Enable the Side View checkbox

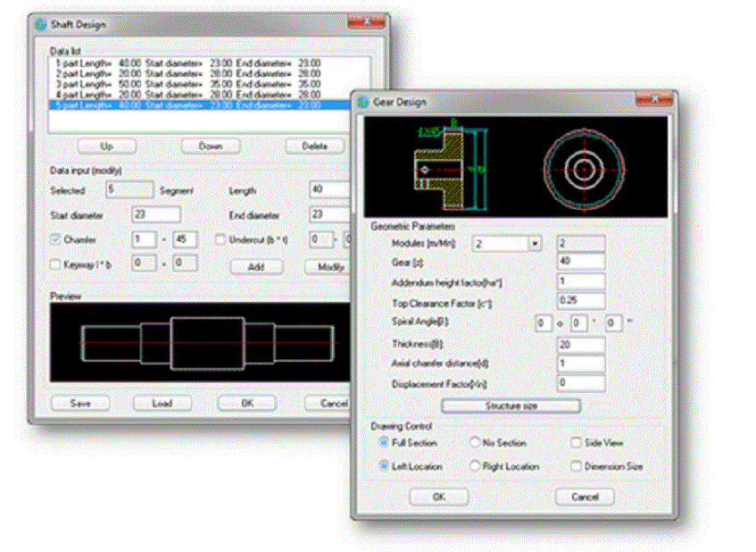coord(576,442)
